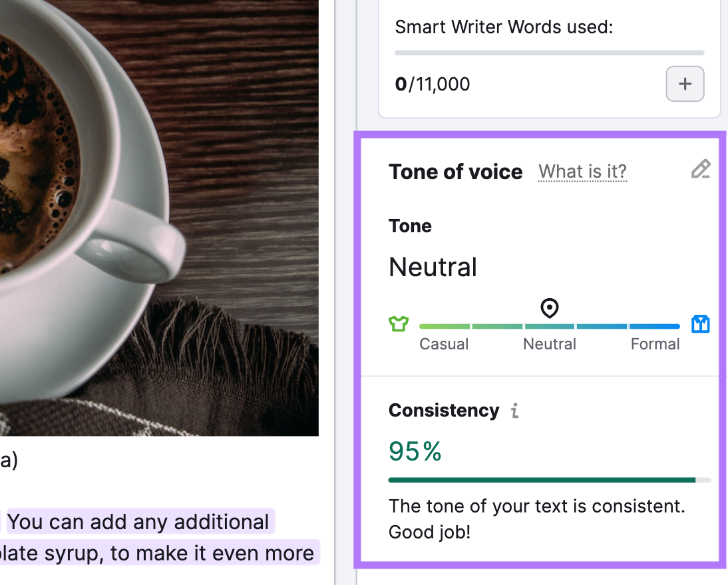Select the Neutral segment on tone scale
This screenshot has width=728, height=585.
pos(549,326)
